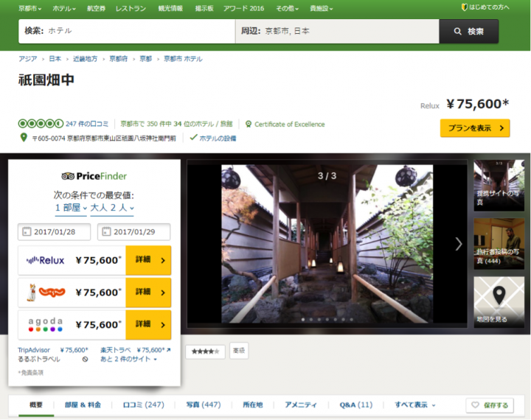Click 詳細 button for agoda price
This screenshot has height=420, width=531.
(x=148, y=324)
